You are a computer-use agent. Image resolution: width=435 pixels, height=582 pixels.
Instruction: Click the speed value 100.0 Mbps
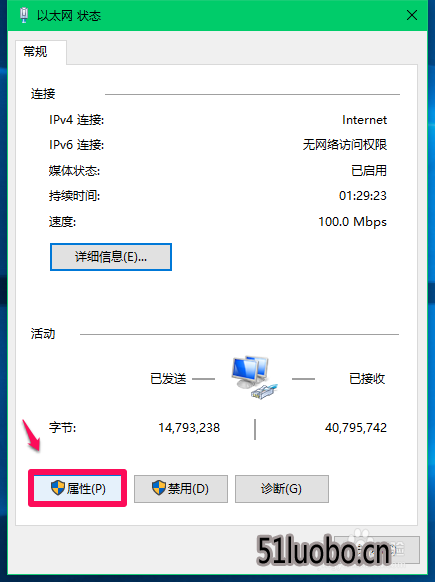point(353,222)
